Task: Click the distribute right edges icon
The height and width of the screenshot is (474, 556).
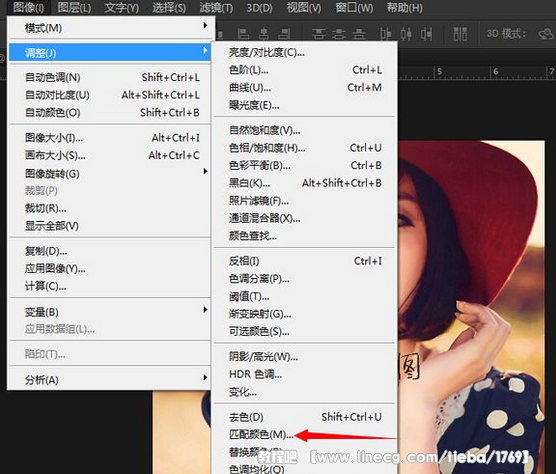Action: 427,34
